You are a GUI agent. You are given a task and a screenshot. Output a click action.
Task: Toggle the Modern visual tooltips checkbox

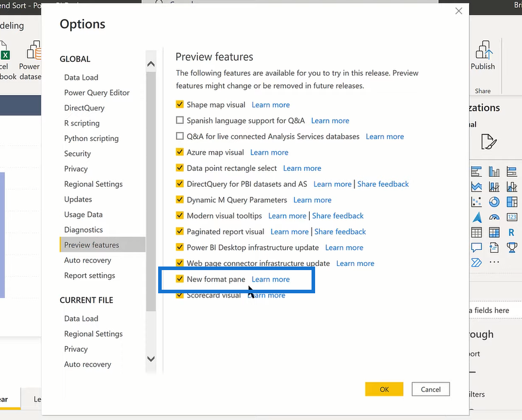pyautogui.click(x=180, y=215)
